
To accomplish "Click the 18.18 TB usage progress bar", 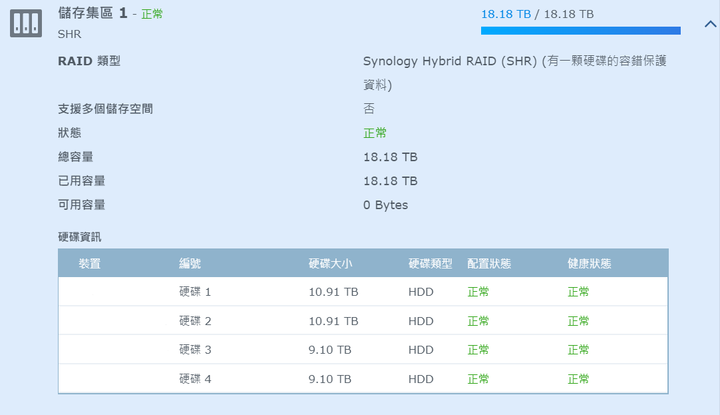I will (580, 31).
